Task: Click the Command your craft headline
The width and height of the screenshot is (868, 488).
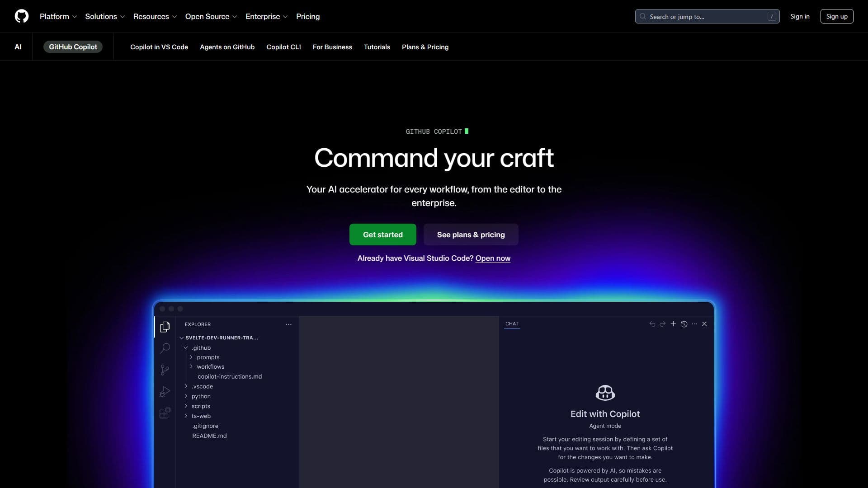Action: click(x=434, y=158)
